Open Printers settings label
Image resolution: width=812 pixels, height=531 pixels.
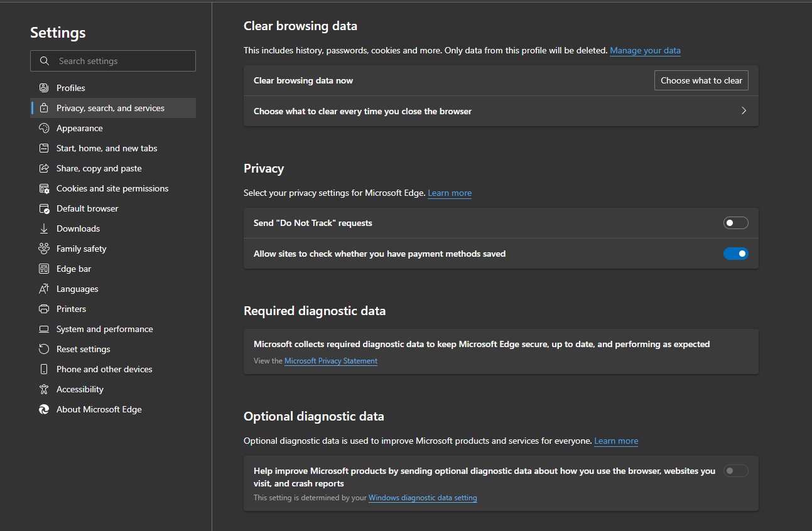coord(72,309)
